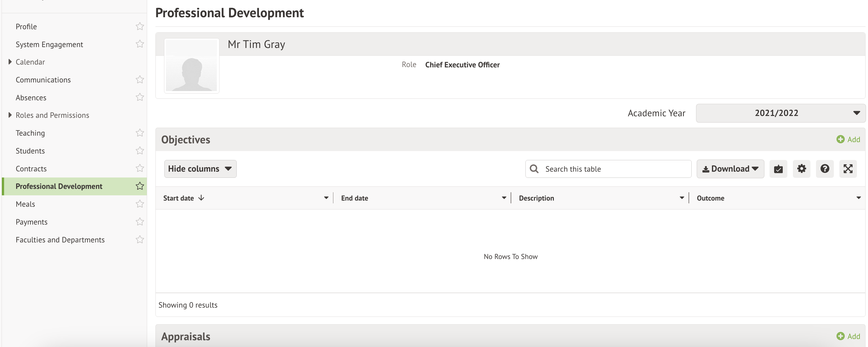Click the green Add icon in Appraisals
Viewport: 868px width, 347px height.
840,336
